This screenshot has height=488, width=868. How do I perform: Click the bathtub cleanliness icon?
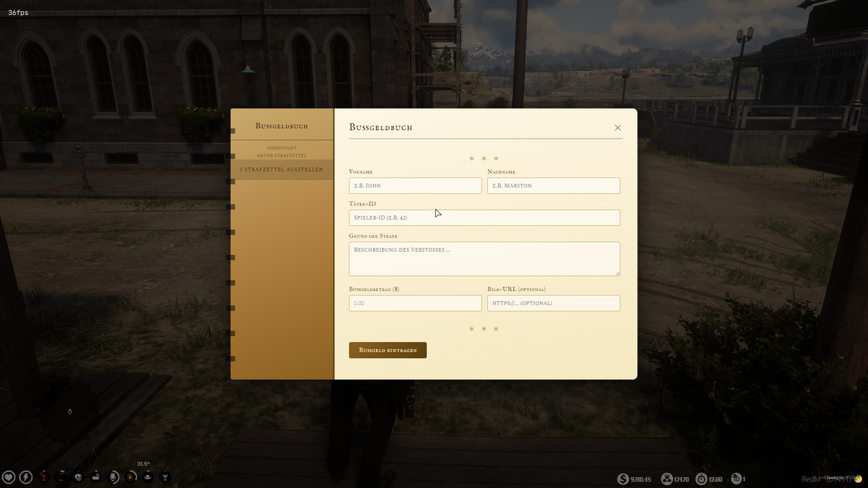pos(96,477)
